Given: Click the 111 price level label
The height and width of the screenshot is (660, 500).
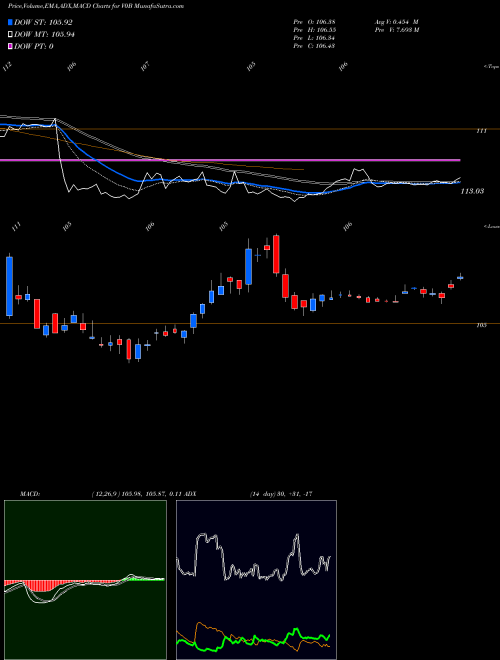Looking at the screenshot, I should (x=481, y=131).
